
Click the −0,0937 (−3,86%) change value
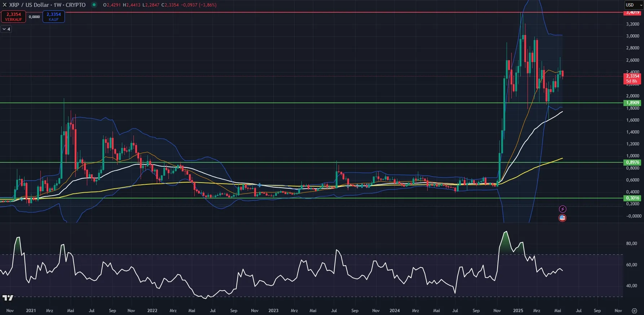click(199, 5)
